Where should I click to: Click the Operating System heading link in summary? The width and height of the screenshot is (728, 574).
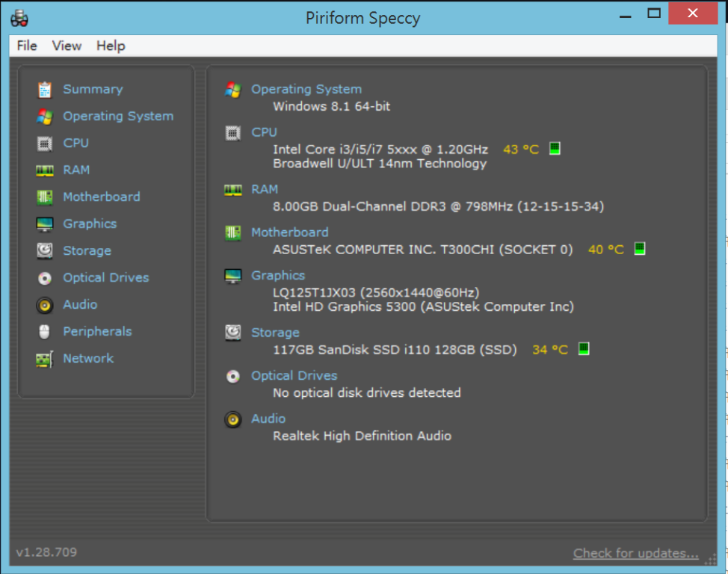(306, 89)
